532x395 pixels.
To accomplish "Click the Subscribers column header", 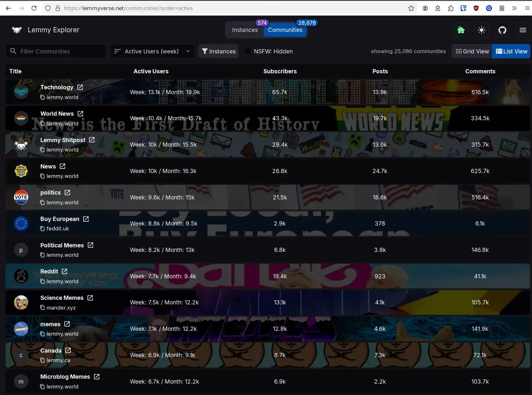I will pos(280,71).
